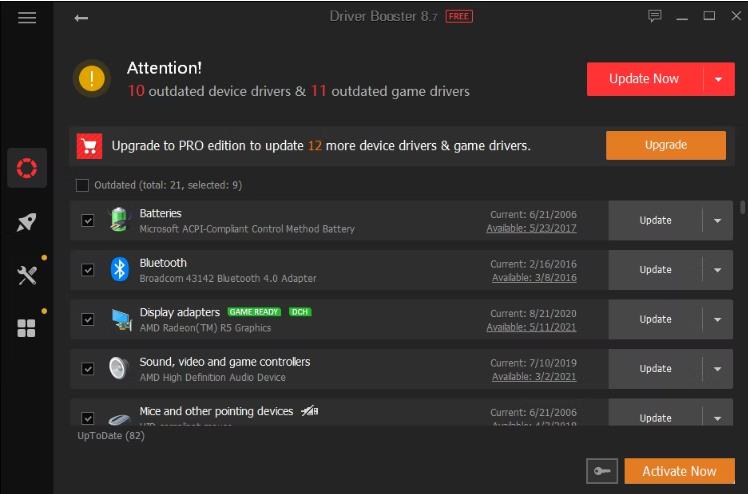This screenshot has width=748, height=494.
Task: Toggle the select-all Outdated checkbox
Action: (x=83, y=185)
